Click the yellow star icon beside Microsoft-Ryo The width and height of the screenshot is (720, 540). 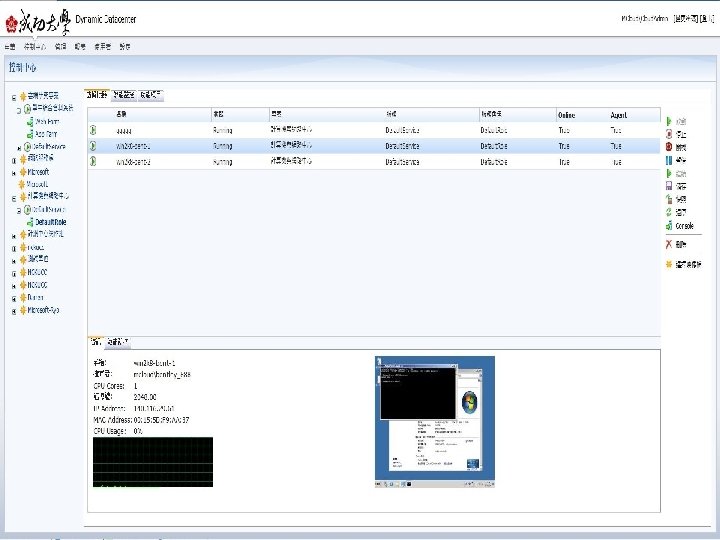pos(23,310)
